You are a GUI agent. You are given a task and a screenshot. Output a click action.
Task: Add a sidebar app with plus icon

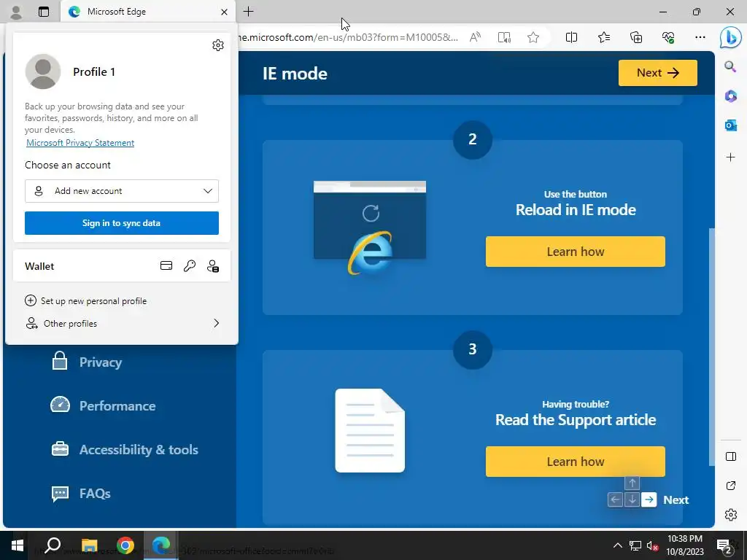pyautogui.click(x=730, y=157)
